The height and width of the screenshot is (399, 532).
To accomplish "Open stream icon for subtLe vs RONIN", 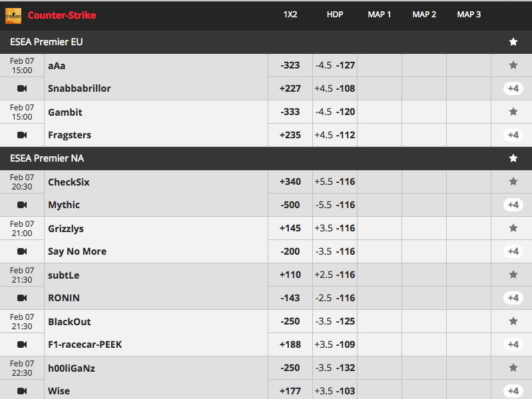I will tap(22, 298).
